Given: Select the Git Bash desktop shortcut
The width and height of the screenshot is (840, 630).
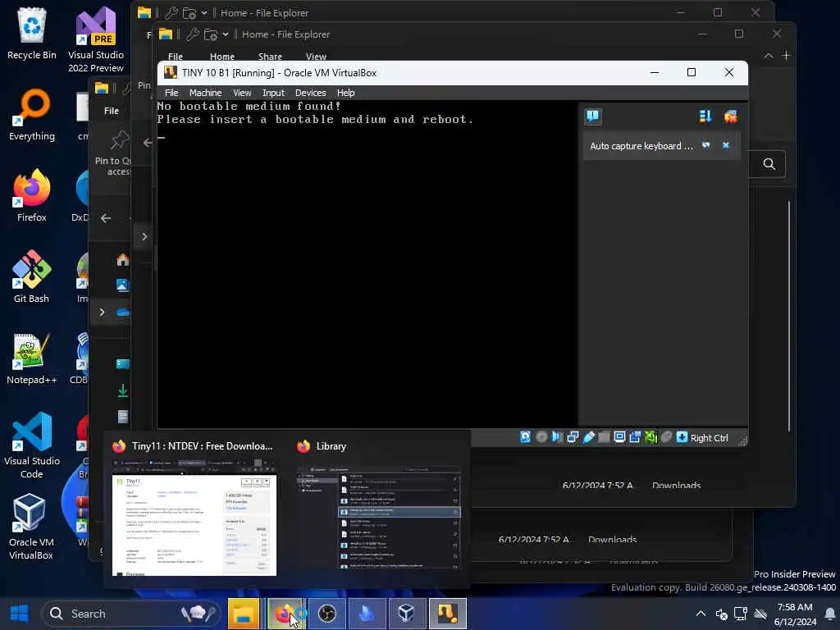Looking at the screenshot, I should (x=32, y=277).
